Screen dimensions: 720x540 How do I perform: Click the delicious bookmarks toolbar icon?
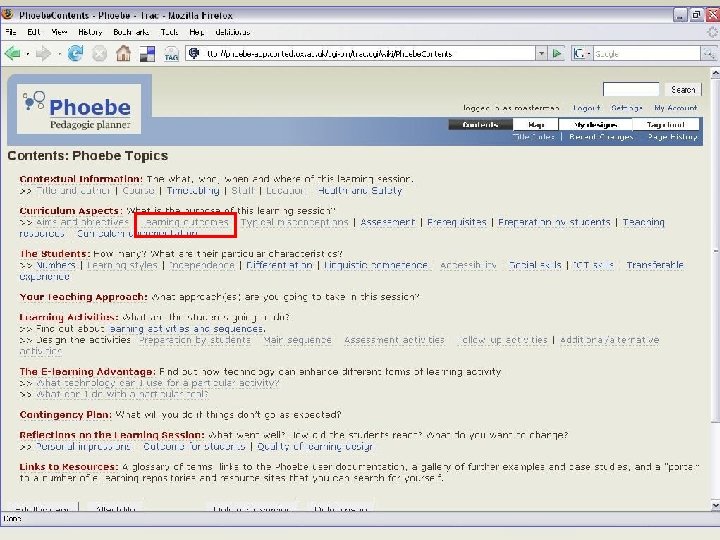tap(147, 54)
